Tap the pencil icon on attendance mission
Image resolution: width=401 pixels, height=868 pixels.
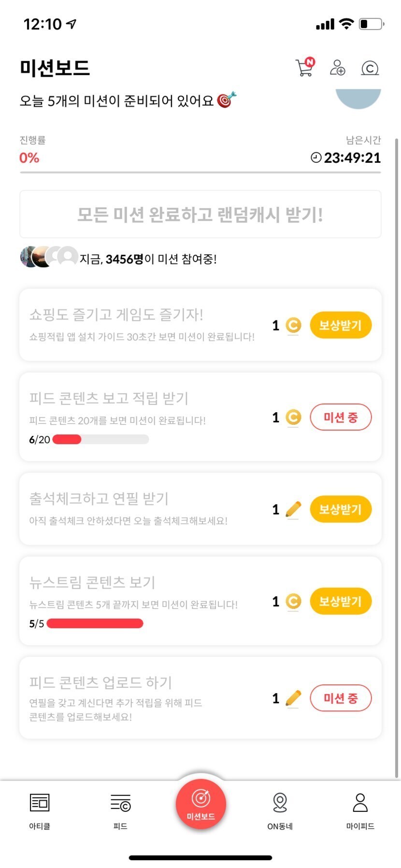(293, 509)
